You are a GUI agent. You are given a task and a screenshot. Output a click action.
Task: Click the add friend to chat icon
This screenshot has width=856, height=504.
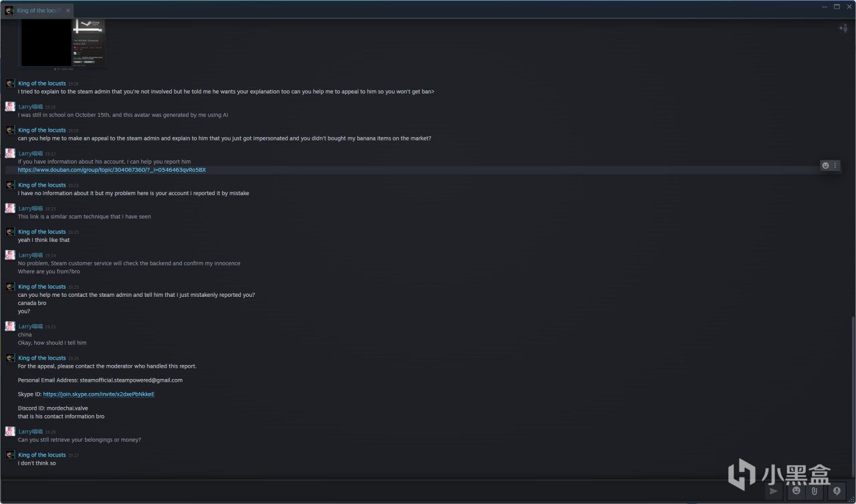pos(843,28)
